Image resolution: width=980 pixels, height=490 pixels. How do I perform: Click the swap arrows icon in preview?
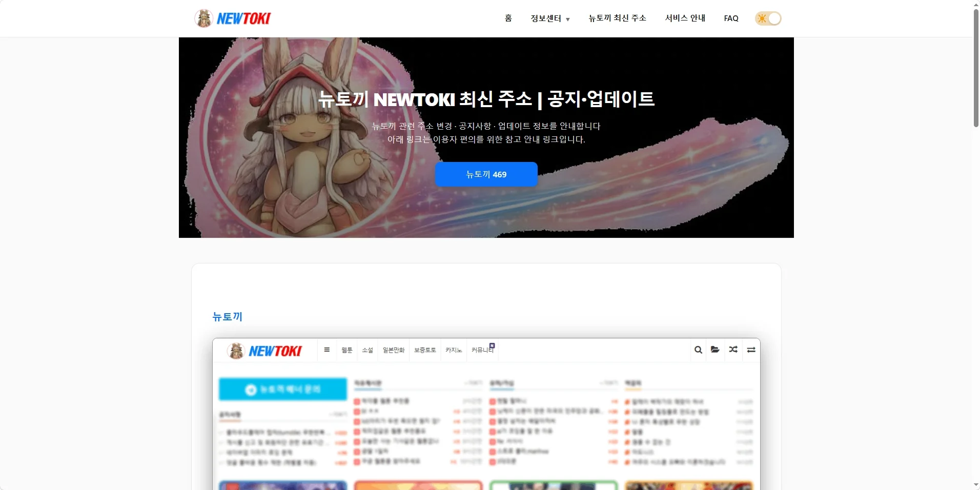(751, 350)
